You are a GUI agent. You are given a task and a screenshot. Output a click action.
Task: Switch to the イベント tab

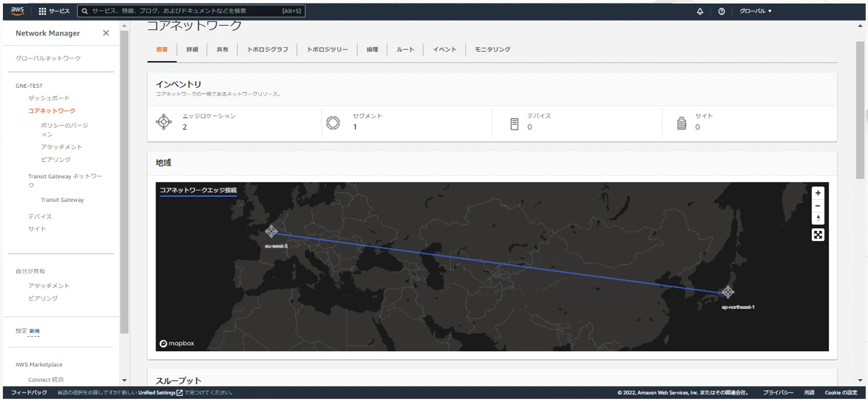tap(445, 49)
